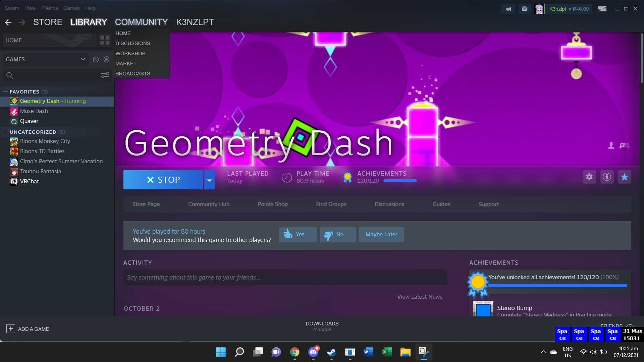The width and height of the screenshot is (644, 362).
Task: Go forward with the right arrow
Action: [x=22, y=22]
